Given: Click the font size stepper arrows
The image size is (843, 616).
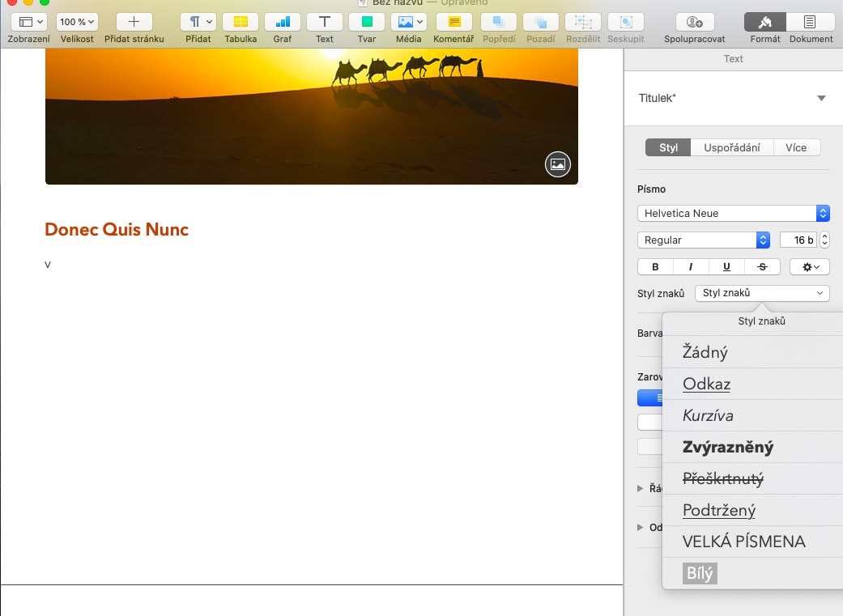Looking at the screenshot, I should point(824,240).
